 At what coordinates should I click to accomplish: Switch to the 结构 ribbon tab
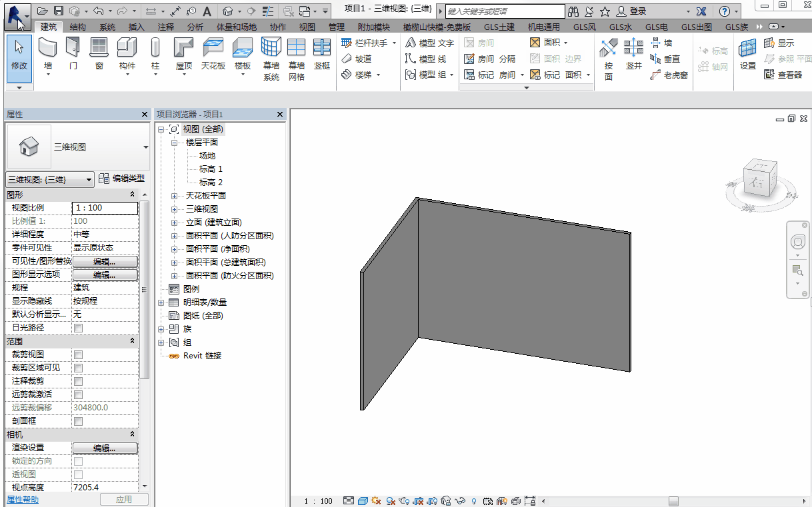tap(77, 27)
